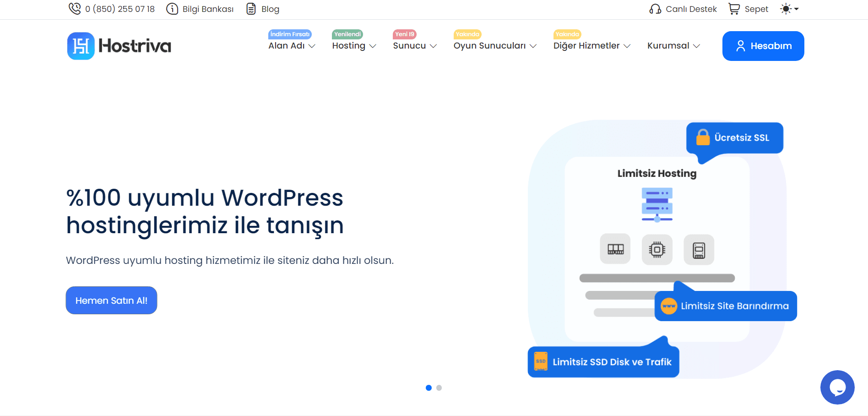Click the SSD icon on Limitsiz SSD Disk ve Trafik
868x416 pixels.
click(541, 361)
